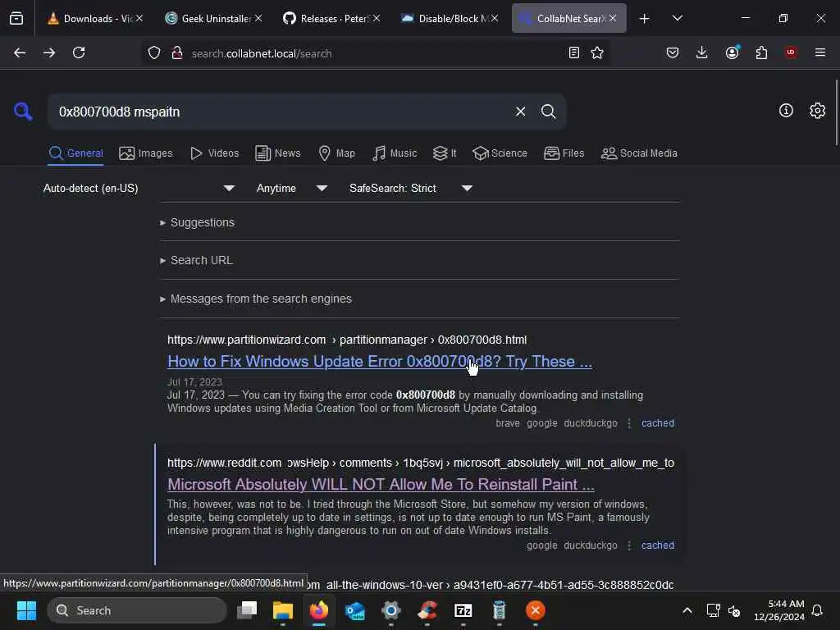Show hidden system tray icons chevron
Image resolution: width=840 pixels, height=630 pixels.
pos(687,610)
